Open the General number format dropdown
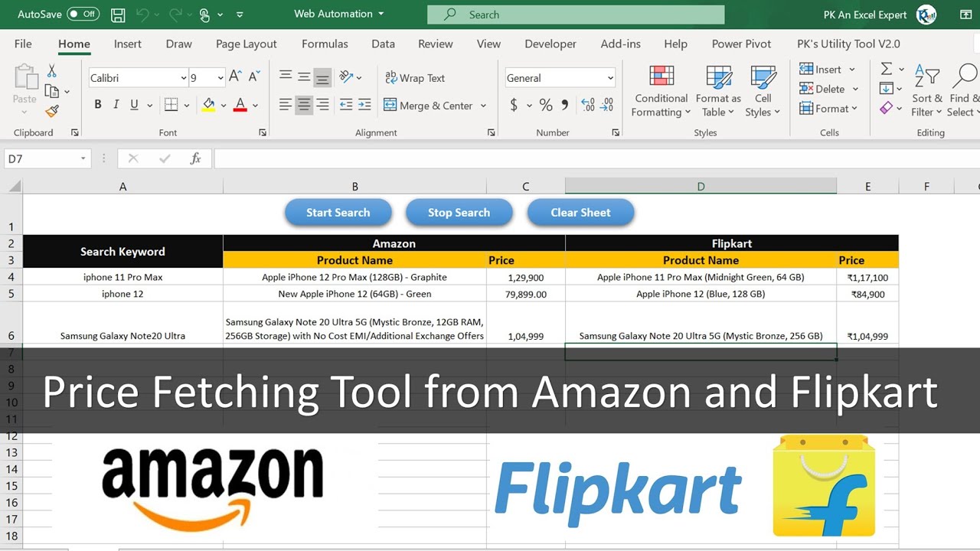The image size is (980, 551). click(x=610, y=78)
